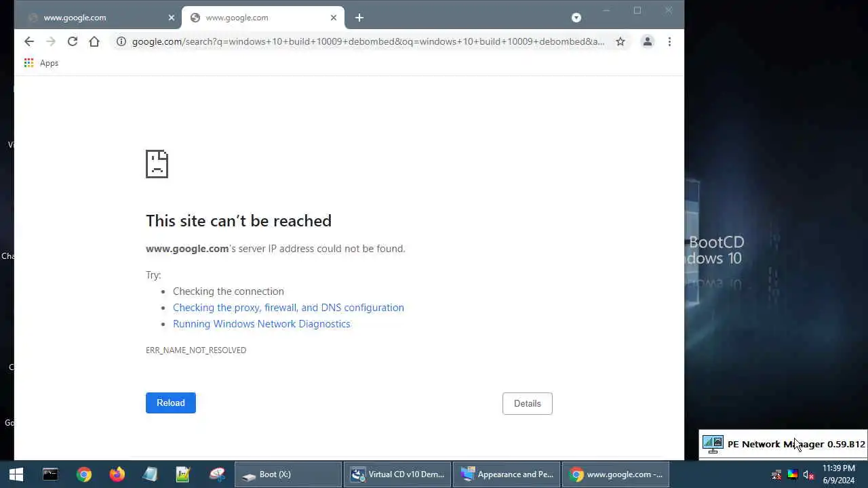Run Windows Network Diagnostics link
The width and height of the screenshot is (868, 488).
click(x=262, y=323)
